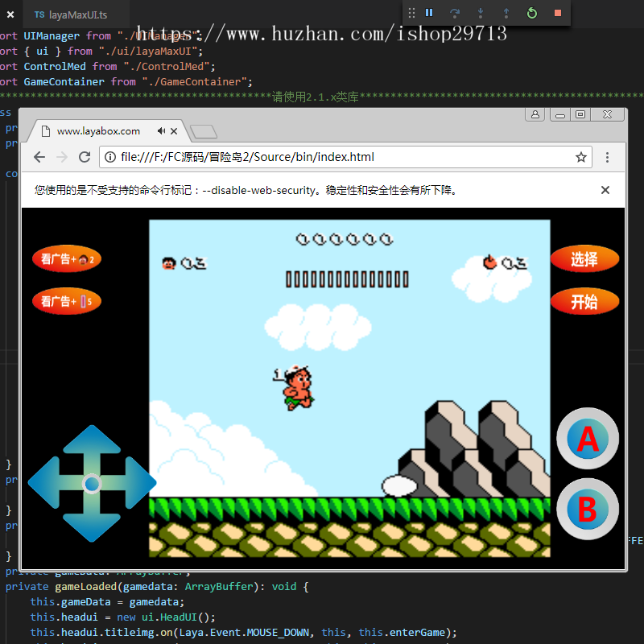Click the 看广告+2 ad reward button
This screenshot has width=644, height=644.
[66, 259]
